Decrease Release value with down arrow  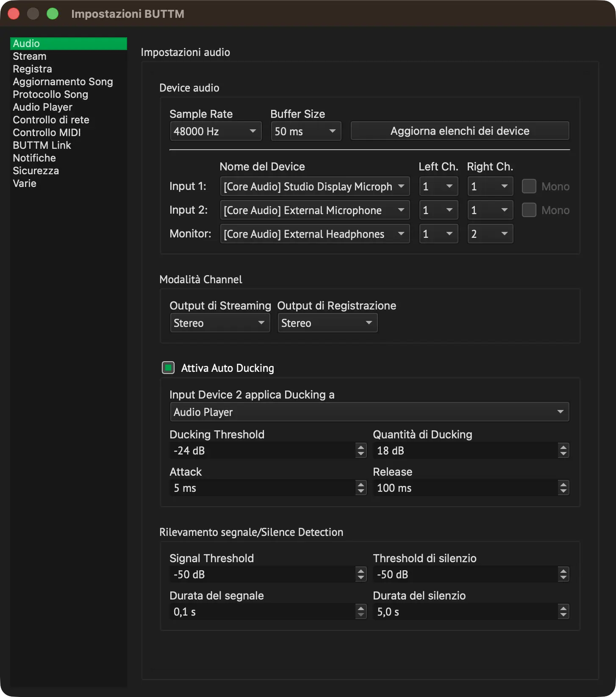coord(563,491)
